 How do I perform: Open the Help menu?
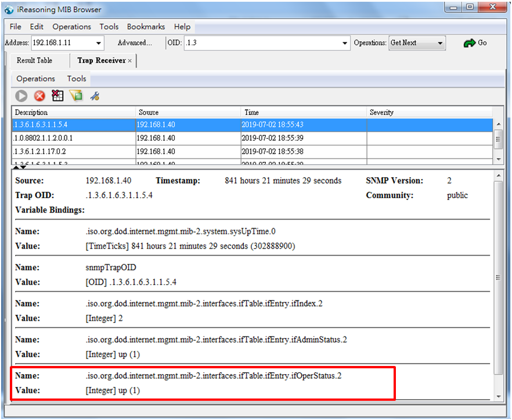182,27
